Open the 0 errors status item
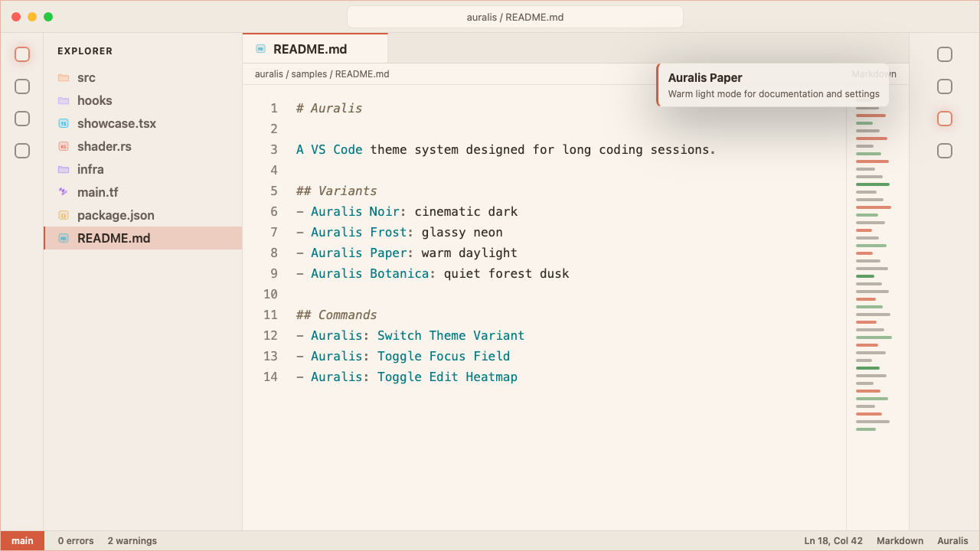980x551 pixels. pos(76,541)
